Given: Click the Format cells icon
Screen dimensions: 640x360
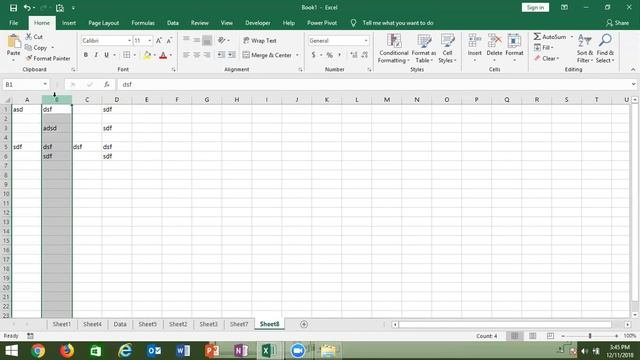Looking at the screenshot, I should pos(514,41).
